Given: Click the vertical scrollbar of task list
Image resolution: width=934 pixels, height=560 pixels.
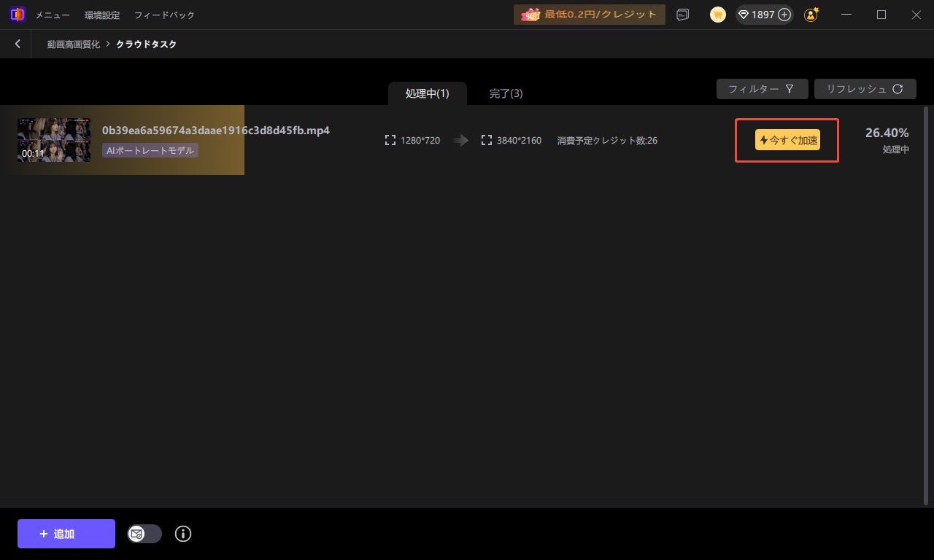Looking at the screenshot, I should point(927,305).
